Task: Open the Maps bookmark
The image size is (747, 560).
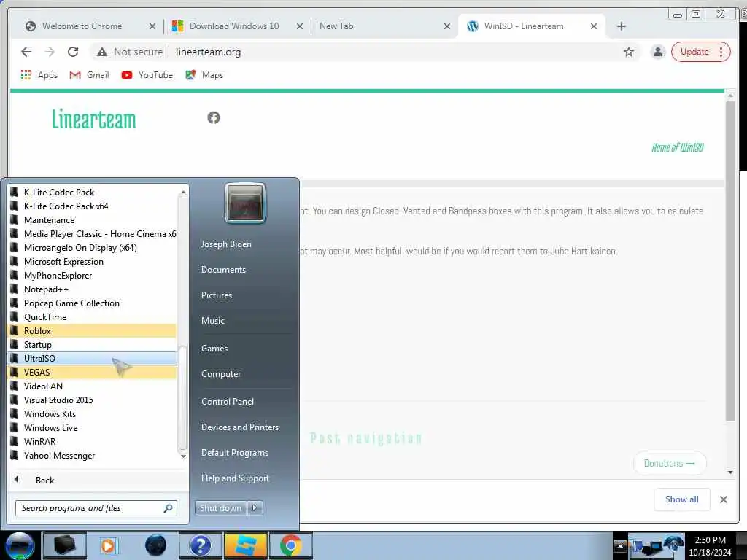Action: pos(204,75)
